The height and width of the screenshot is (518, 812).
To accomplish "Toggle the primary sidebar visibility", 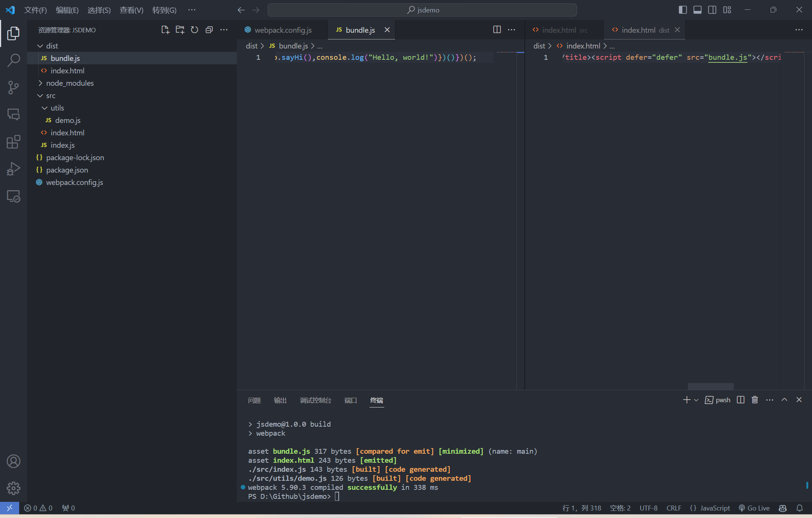I will click(x=683, y=10).
